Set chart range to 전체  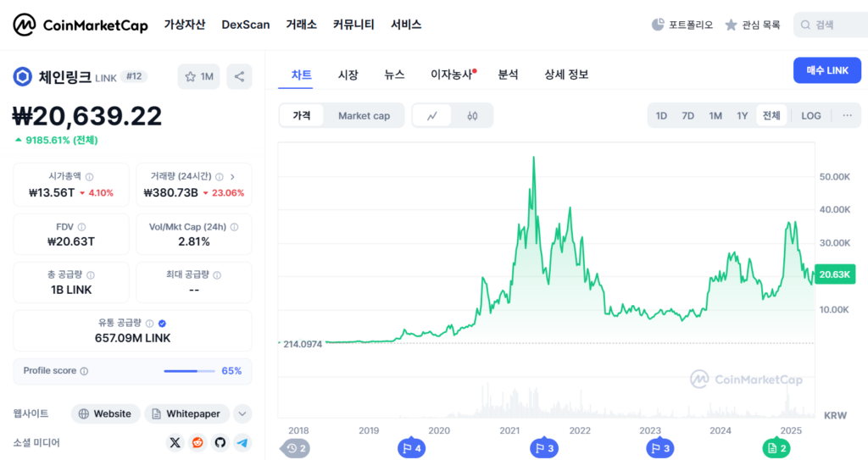pyautogui.click(x=771, y=115)
